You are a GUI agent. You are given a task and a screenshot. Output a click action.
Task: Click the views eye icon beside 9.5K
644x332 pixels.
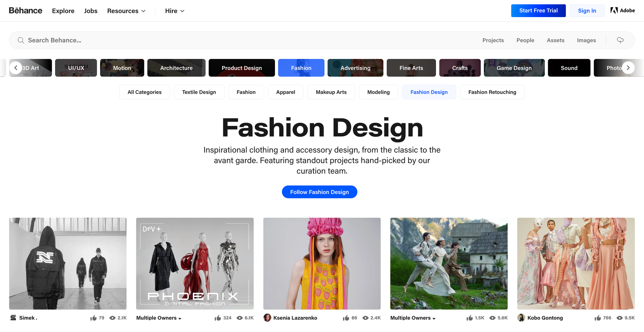click(620, 318)
